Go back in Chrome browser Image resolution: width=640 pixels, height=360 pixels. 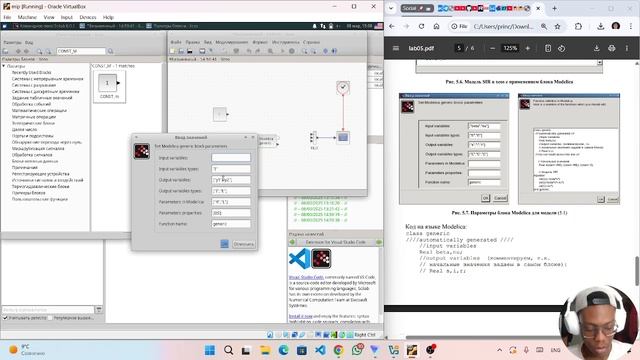point(392,26)
